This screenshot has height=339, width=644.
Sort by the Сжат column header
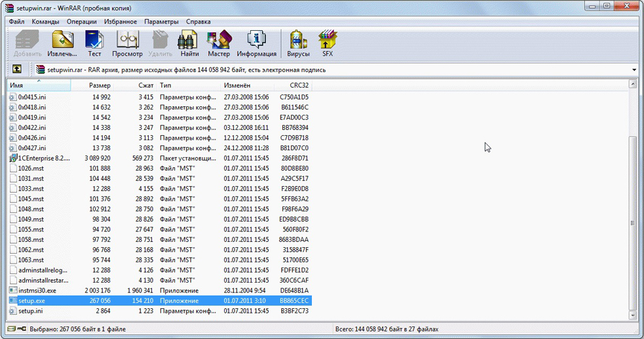tap(135, 85)
